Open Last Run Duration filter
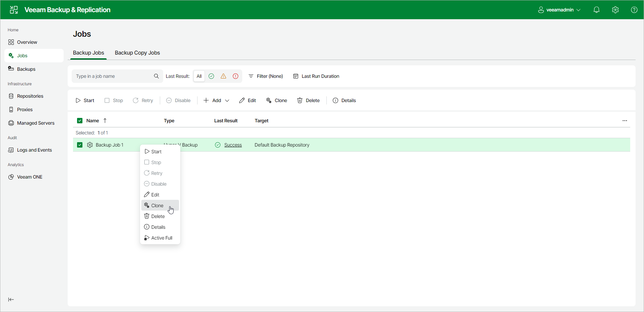Screen dimensions: 644x312 point(316,76)
